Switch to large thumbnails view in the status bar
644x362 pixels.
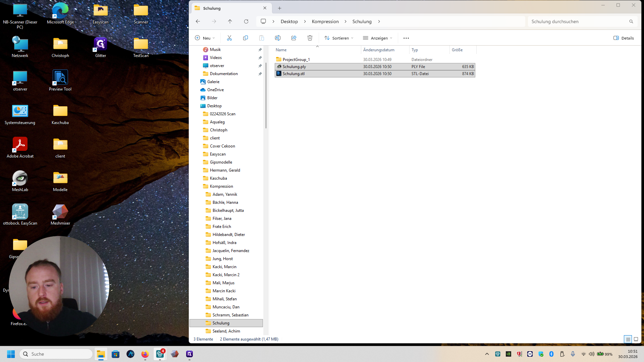tap(636, 339)
